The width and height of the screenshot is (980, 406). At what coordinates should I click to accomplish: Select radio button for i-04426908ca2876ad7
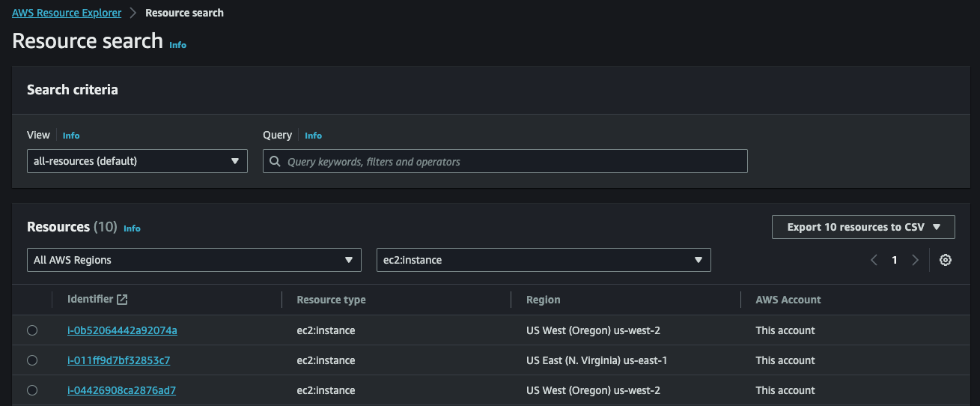click(x=32, y=390)
